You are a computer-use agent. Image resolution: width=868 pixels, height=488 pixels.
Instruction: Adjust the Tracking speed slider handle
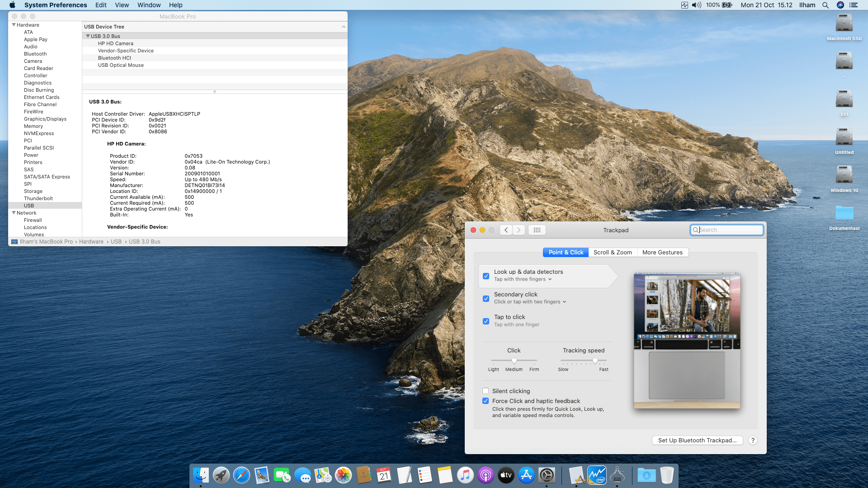click(x=595, y=361)
